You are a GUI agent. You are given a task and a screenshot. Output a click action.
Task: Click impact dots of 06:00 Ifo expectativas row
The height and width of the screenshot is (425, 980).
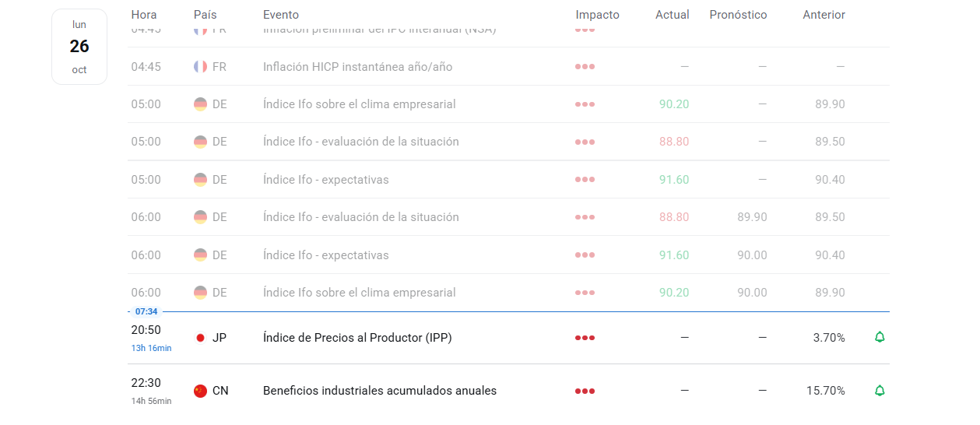(585, 255)
